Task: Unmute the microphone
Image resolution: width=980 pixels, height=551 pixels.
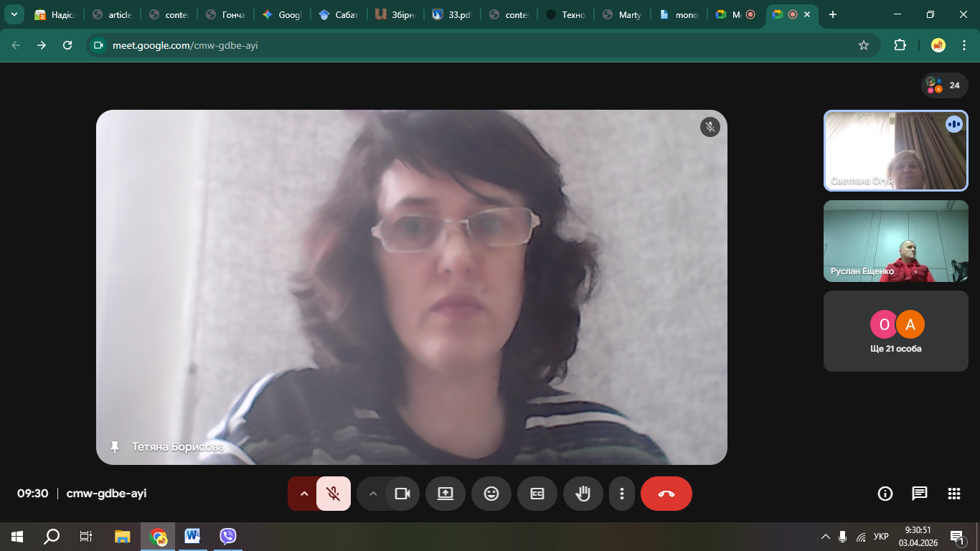Action: click(333, 494)
